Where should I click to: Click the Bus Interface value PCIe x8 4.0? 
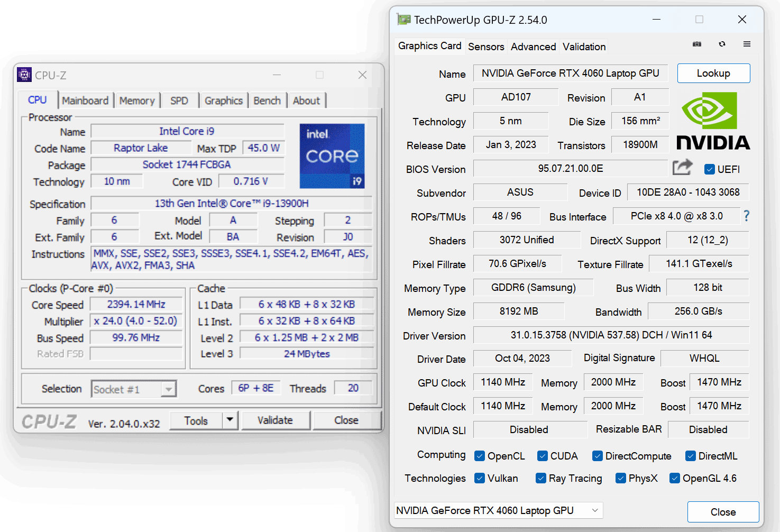tap(677, 216)
